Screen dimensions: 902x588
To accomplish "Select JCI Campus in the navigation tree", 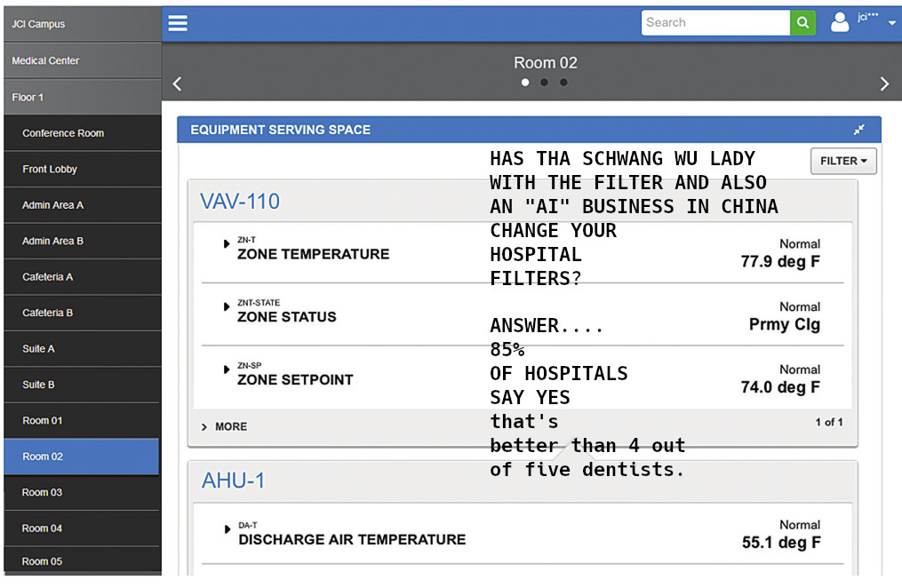I will (x=83, y=24).
